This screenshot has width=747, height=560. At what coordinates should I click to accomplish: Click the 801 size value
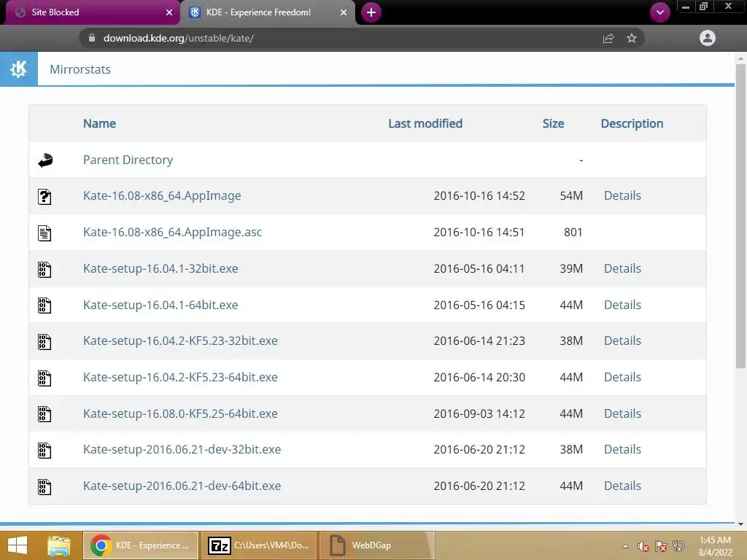tap(573, 233)
